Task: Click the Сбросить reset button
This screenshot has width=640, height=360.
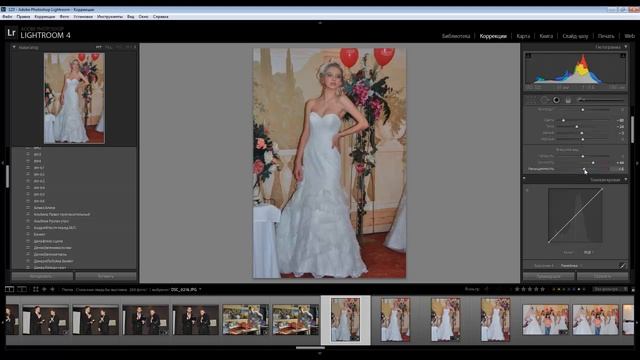Action: tap(602, 276)
